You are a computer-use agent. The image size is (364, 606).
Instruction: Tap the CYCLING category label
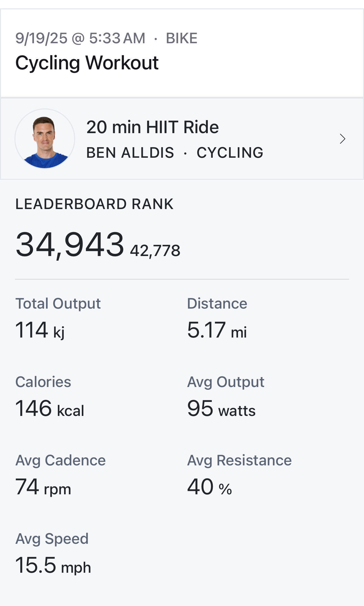230,153
